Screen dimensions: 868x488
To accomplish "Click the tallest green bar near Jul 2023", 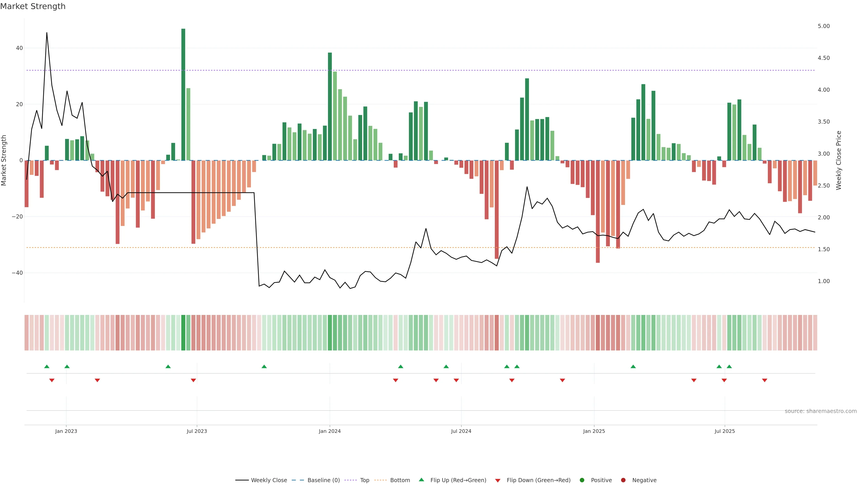I will [x=183, y=94].
